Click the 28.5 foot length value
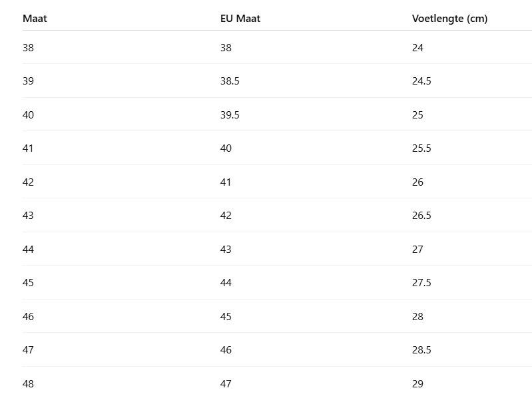Screen dimensions: 532x414 point(421,350)
